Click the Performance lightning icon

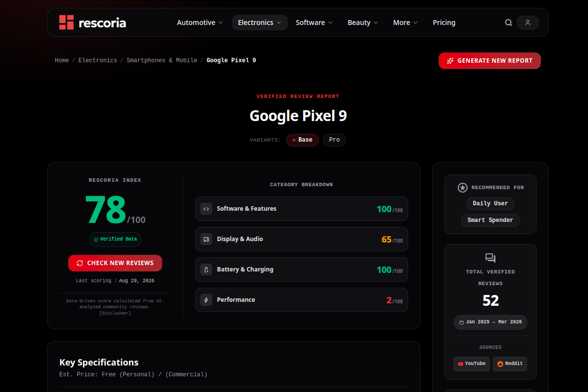(x=206, y=300)
